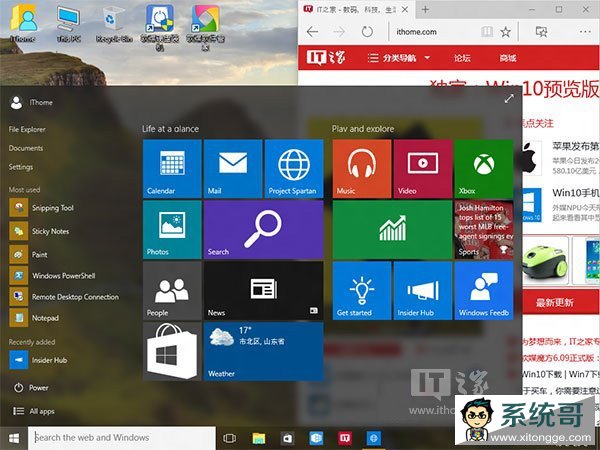The width and height of the screenshot is (600, 450).
Task: Open the Video tile
Action: click(423, 169)
